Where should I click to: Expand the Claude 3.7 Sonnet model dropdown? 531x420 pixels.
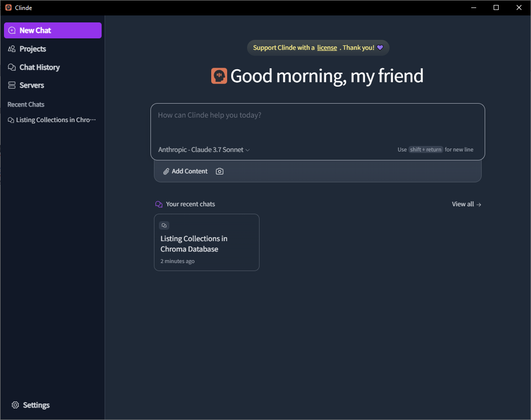pos(204,149)
